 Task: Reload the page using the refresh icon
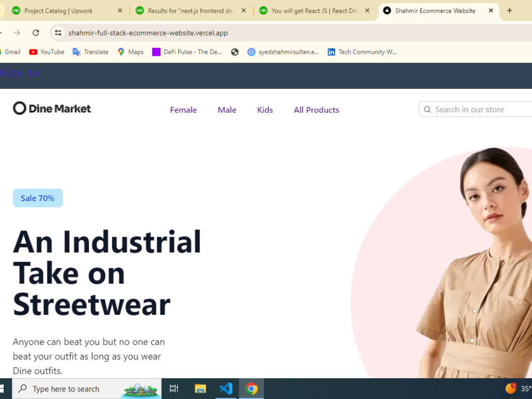point(36,32)
